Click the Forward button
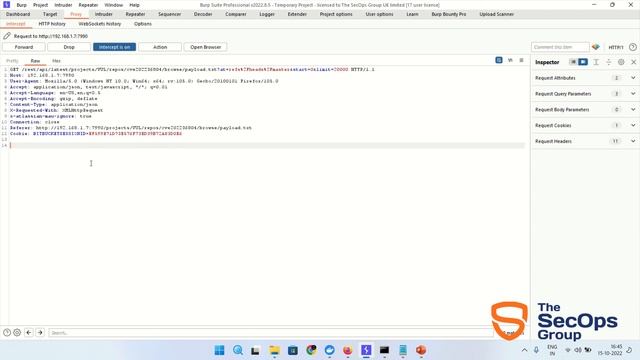Viewport: 640px width, 360px height. 24,47
